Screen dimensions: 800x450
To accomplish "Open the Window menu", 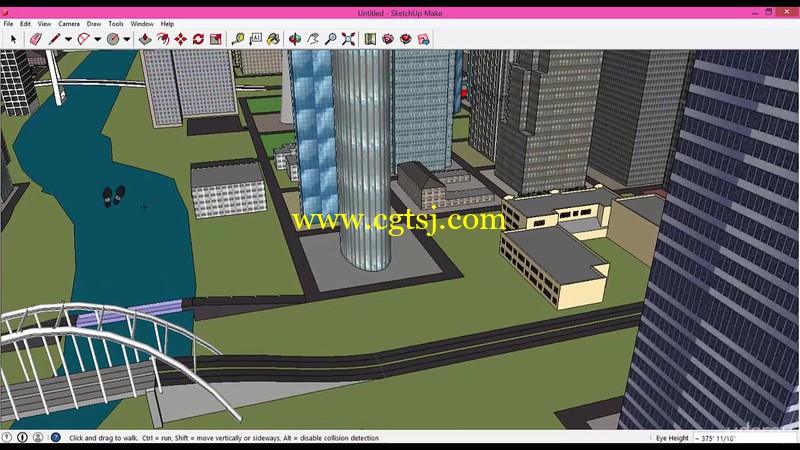I will [142, 24].
